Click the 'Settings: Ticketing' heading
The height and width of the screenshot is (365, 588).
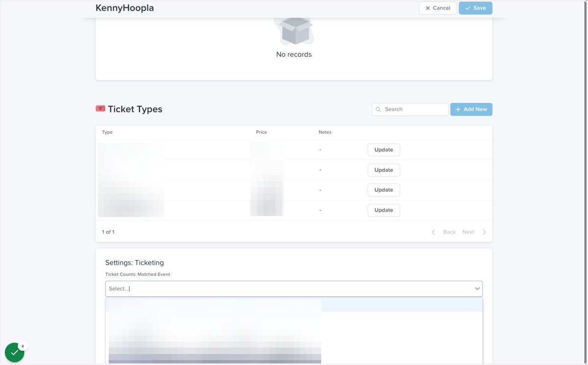pos(135,263)
